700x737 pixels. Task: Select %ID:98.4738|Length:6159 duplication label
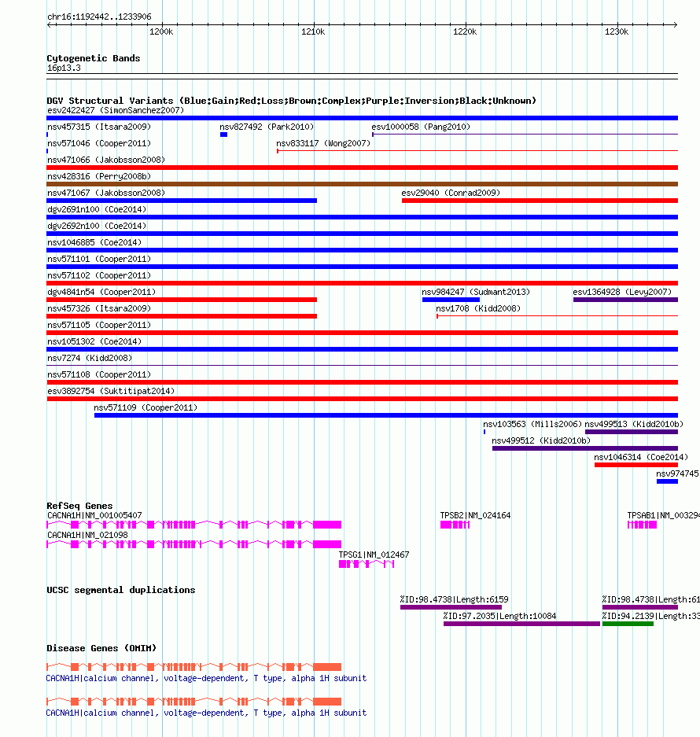pos(454,599)
